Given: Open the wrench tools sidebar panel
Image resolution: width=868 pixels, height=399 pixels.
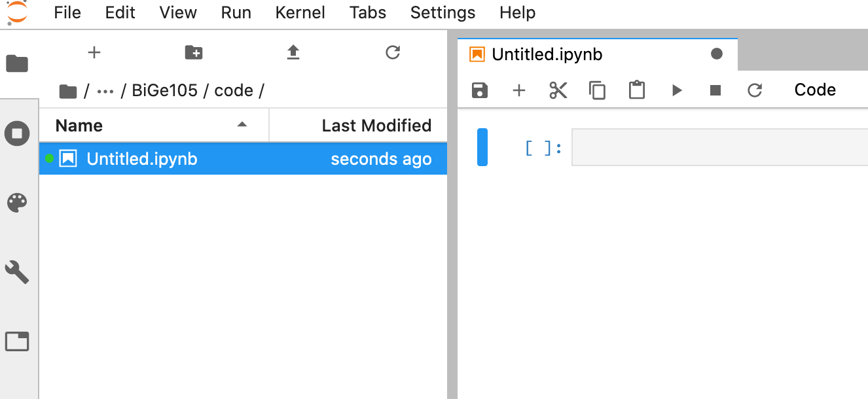Looking at the screenshot, I should click(x=17, y=271).
